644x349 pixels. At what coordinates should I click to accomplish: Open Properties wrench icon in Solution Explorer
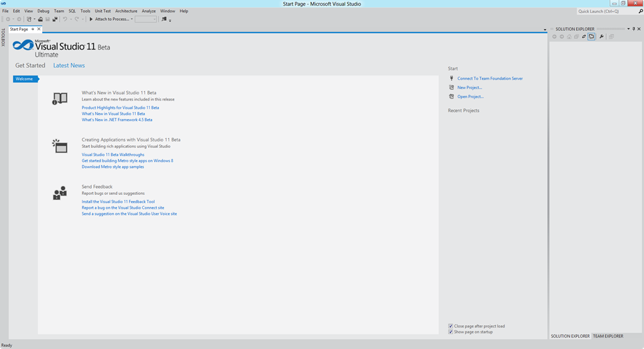tap(602, 36)
